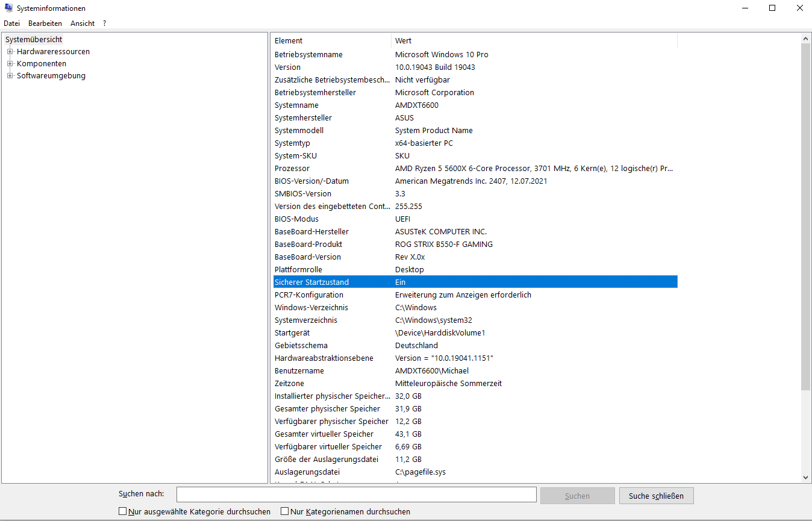Click the value 'ROG STRIX B550-F GAMING'

point(444,244)
